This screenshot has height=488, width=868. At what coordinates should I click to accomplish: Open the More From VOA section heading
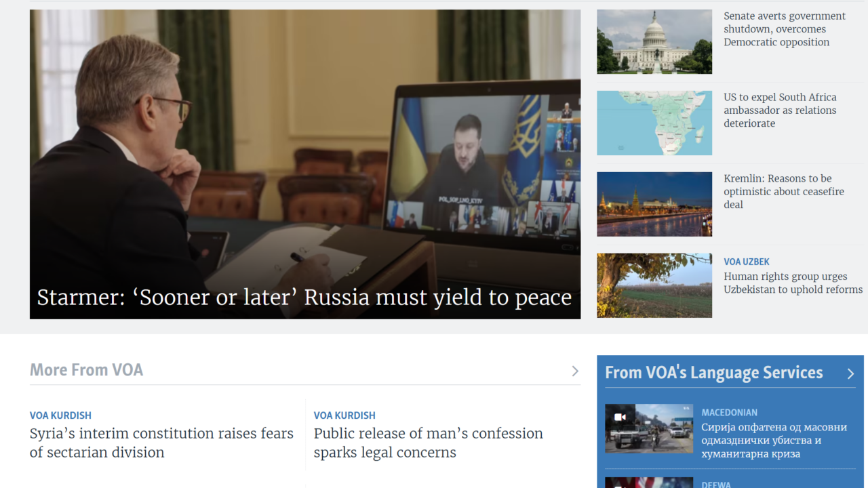[x=87, y=370]
